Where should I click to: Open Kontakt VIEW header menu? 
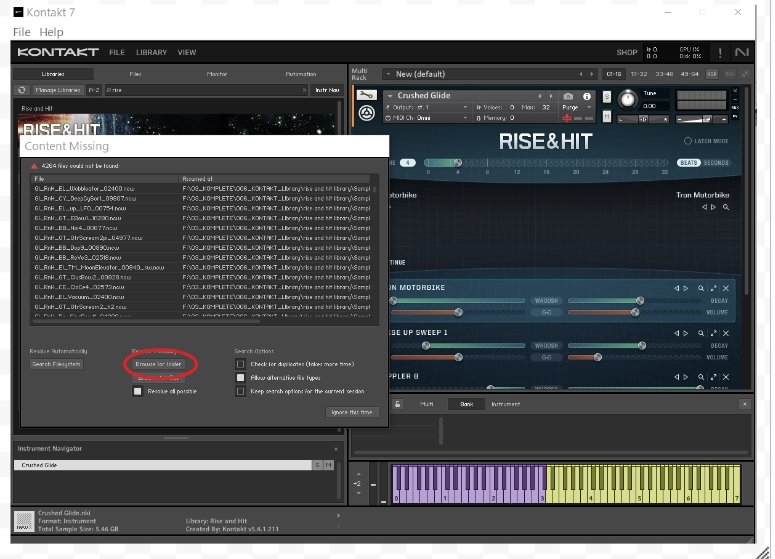tap(187, 52)
